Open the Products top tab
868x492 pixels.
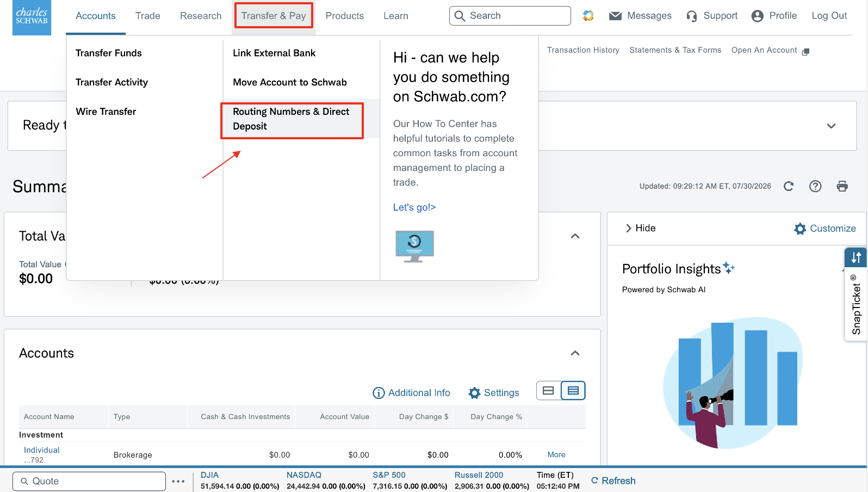345,16
